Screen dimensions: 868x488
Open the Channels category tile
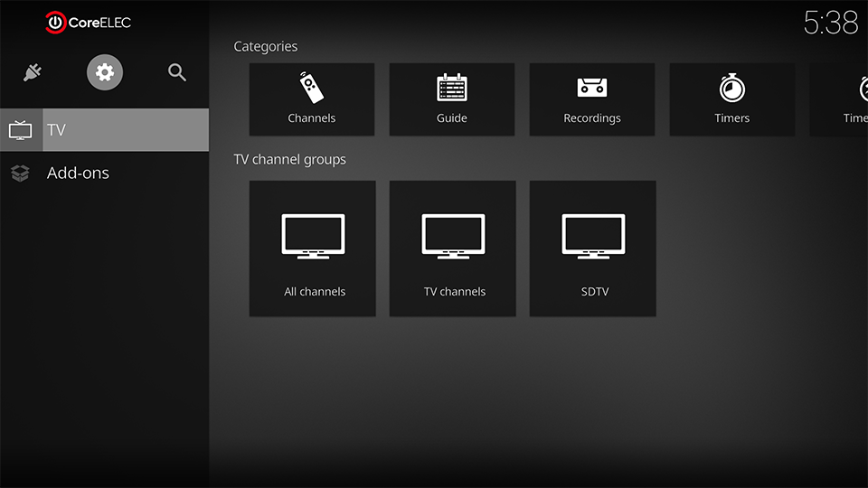click(x=312, y=99)
